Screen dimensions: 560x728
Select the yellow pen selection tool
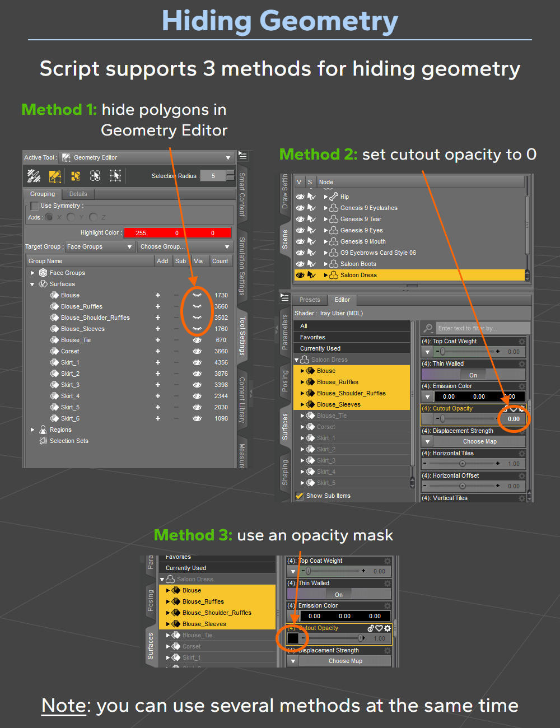(55, 176)
